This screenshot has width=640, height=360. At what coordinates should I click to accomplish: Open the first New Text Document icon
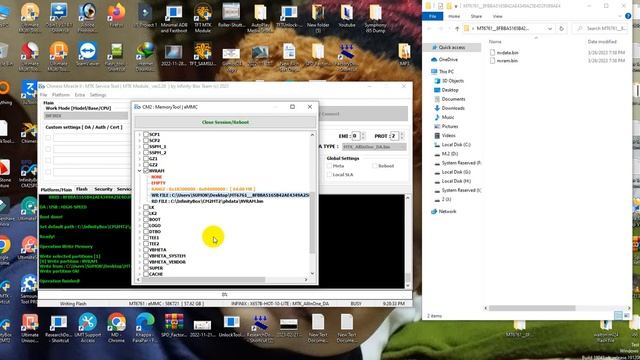pos(318,328)
